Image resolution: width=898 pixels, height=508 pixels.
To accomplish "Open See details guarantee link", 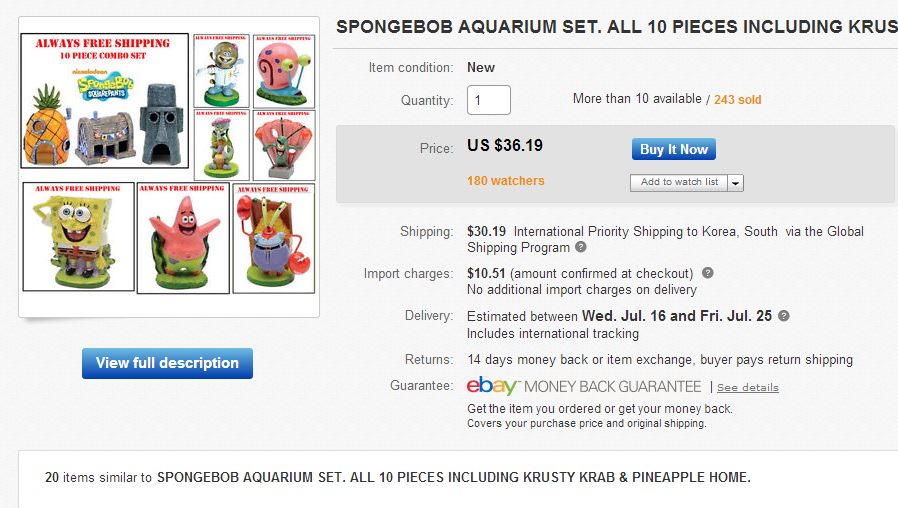I will [747, 387].
